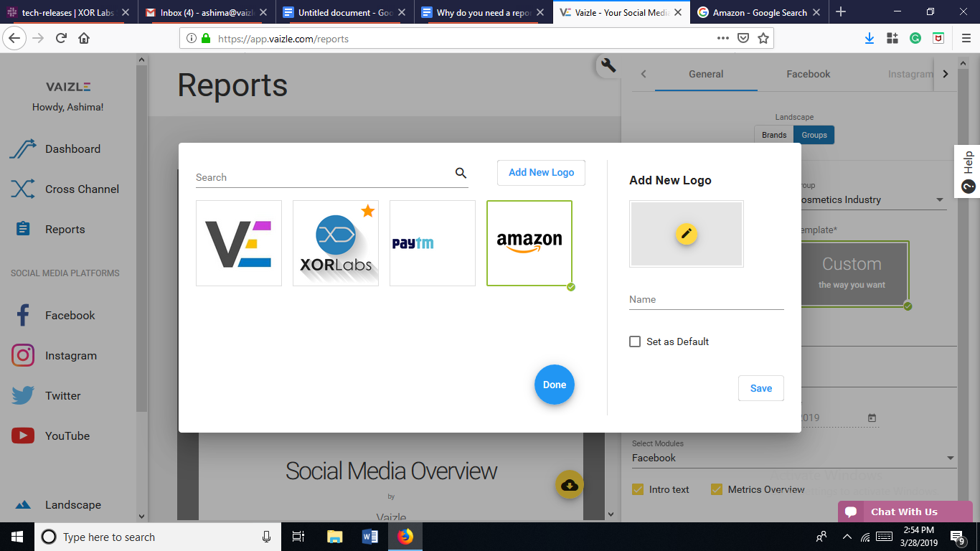Switch to the General tab
980x551 pixels.
click(706, 74)
